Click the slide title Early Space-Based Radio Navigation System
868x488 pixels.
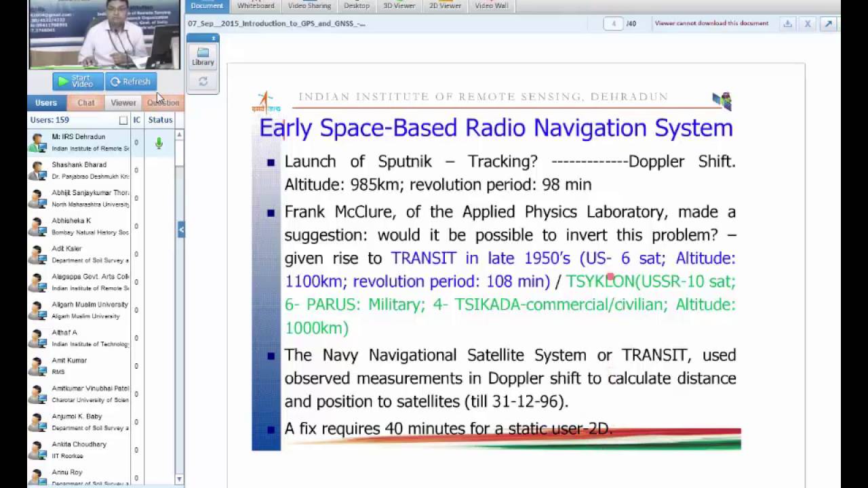click(496, 128)
